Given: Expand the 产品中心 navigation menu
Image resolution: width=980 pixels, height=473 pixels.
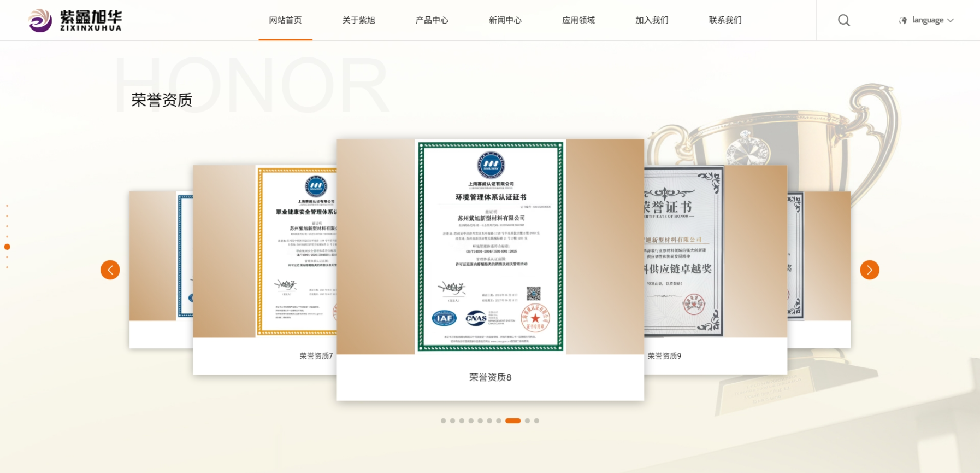Looking at the screenshot, I should click(432, 20).
